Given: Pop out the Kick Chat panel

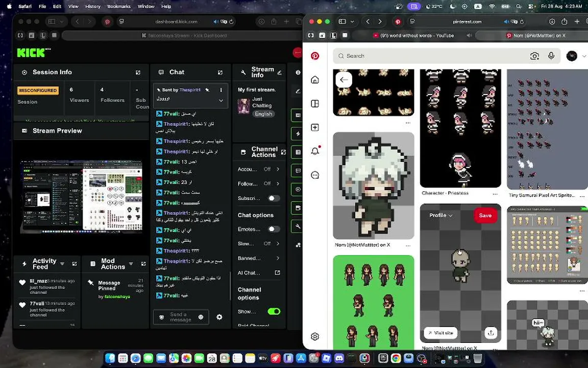Looking at the screenshot, I should pos(220,73).
